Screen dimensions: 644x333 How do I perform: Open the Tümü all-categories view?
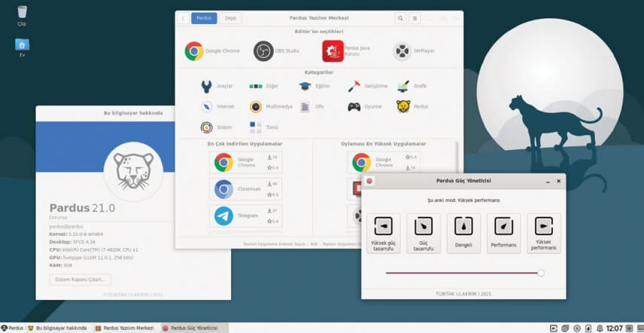(257, 127)
